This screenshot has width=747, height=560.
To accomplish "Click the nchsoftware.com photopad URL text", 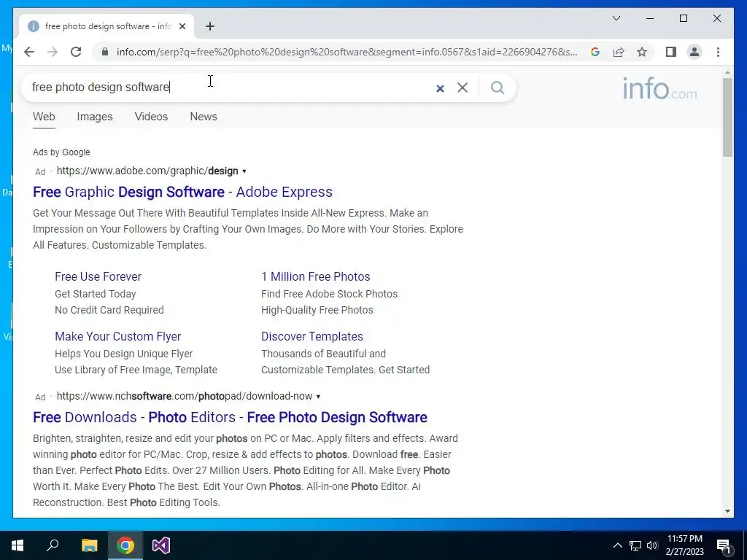I will (x=185, y=396).
